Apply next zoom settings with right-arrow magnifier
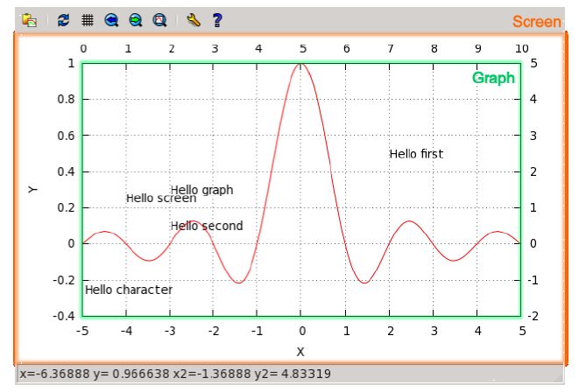Image resolution: width=579 pixels, height=392 pixels. click(x=135, y=18)
